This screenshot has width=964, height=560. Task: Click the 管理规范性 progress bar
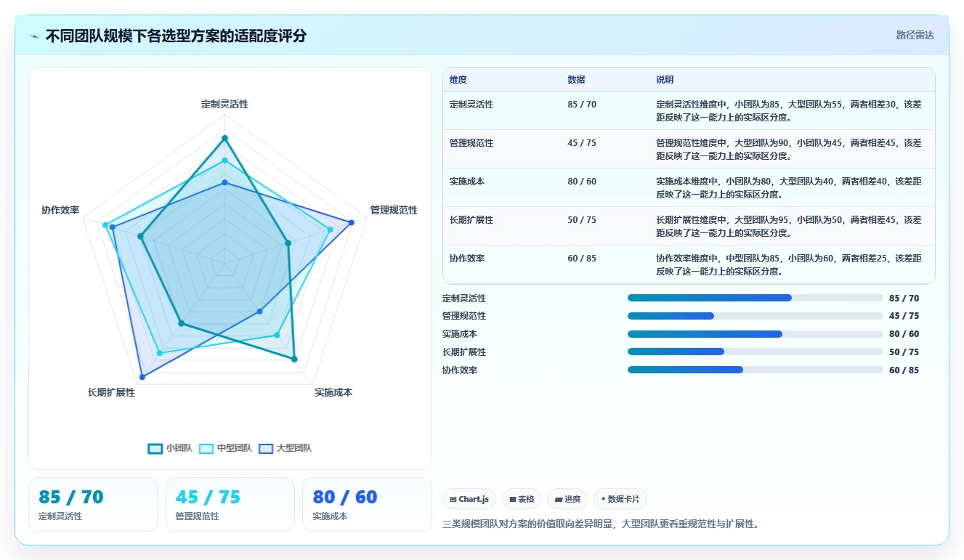click(756, 316)
